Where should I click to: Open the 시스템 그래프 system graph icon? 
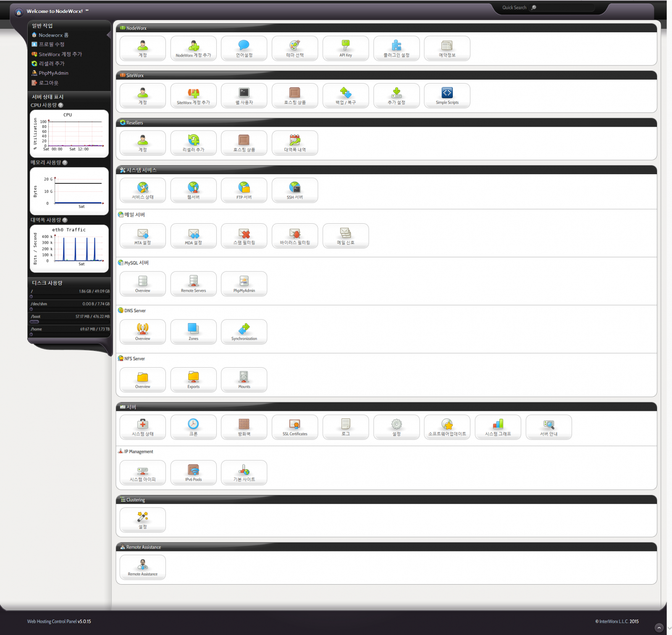(498, 427)
